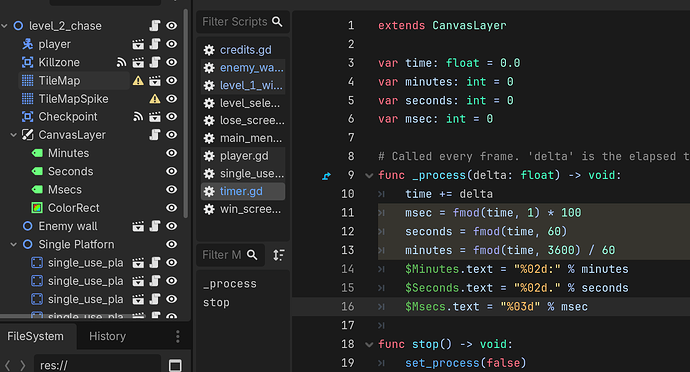Collapse the CanvasLayer node children
Screen dimensions: 690x372
point(14,135)
